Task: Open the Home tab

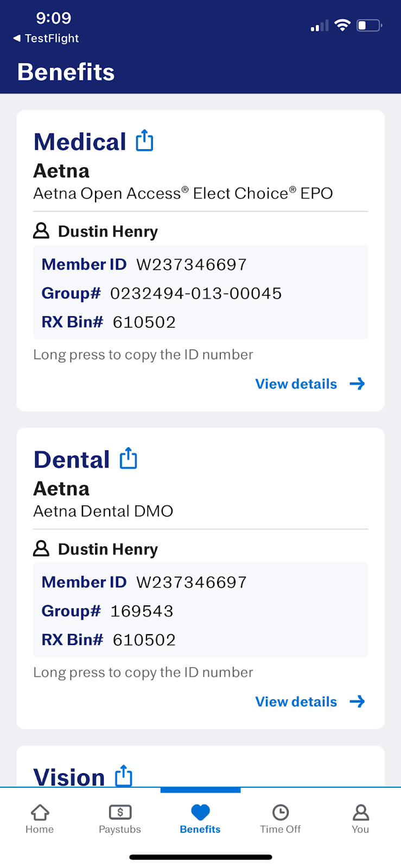Action: pos(40,819)
